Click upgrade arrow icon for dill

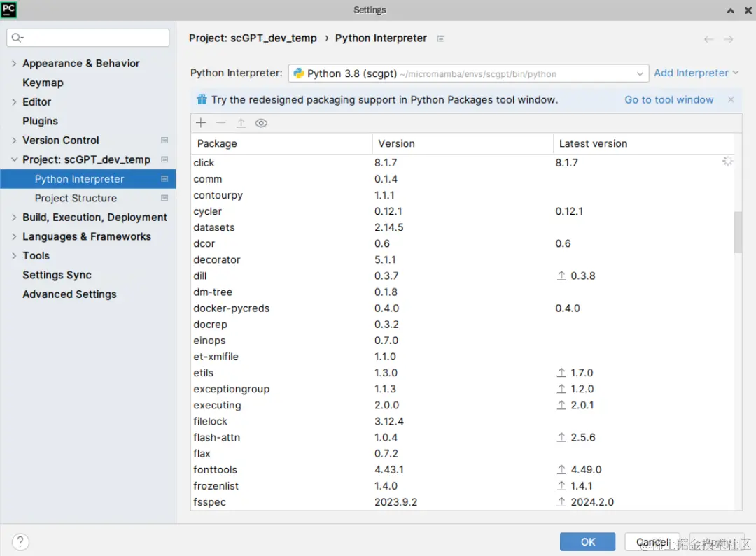[561, 276]
